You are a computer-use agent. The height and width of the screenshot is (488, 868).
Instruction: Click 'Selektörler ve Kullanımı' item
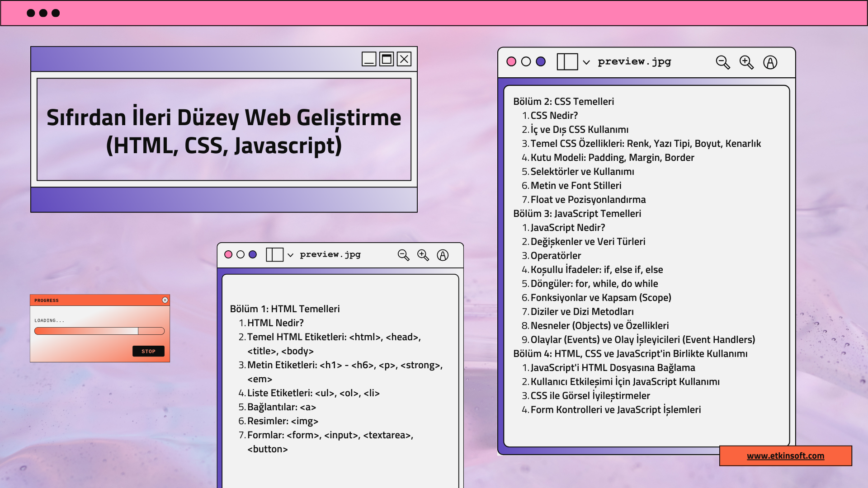pos(582,171)
